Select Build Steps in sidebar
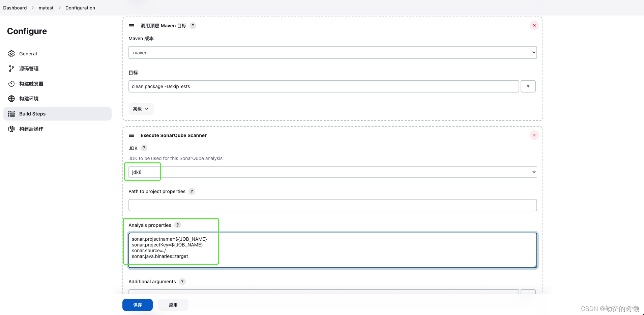 (57, 114)
